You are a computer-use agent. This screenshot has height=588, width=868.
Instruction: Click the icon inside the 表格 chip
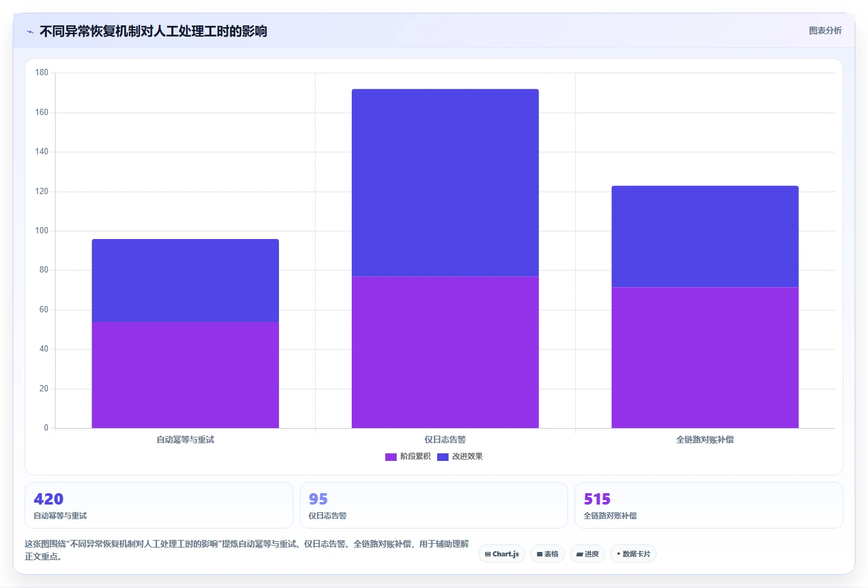540,554
